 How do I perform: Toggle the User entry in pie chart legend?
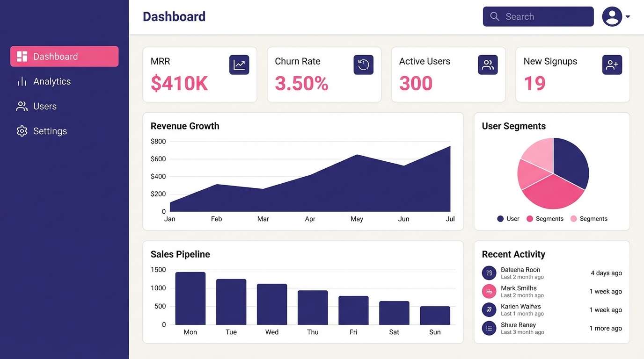[508, 218]
